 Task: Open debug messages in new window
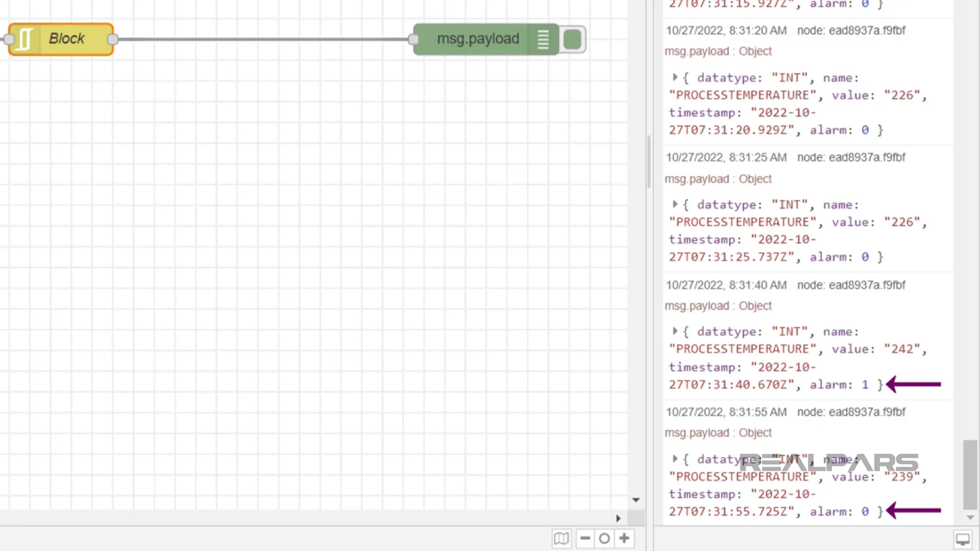tap(963, 539)
